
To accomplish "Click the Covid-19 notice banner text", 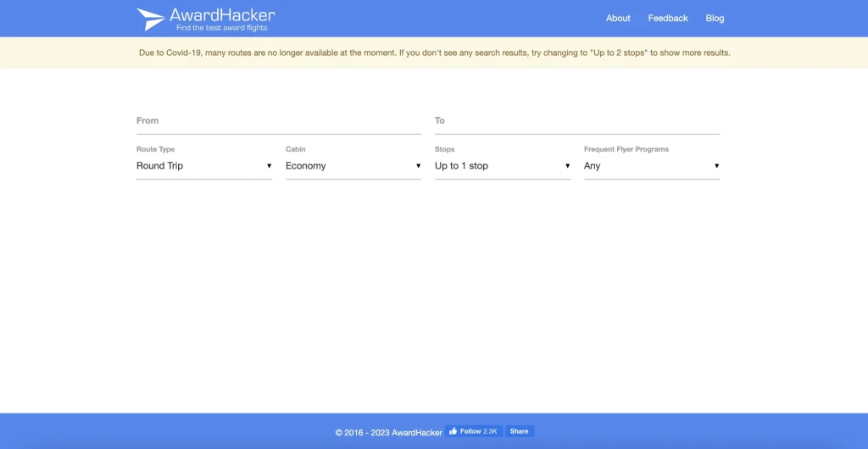I will (x=435, y=53).
